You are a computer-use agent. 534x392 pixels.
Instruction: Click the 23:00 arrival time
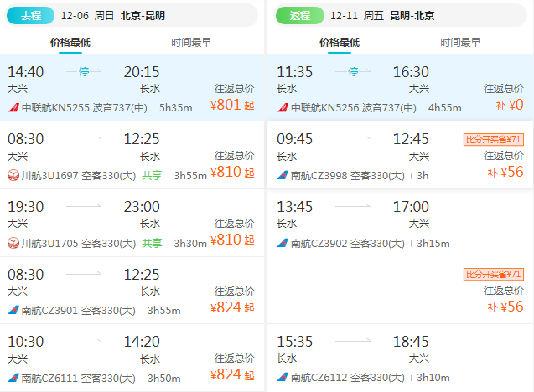(x=142, y=207)
